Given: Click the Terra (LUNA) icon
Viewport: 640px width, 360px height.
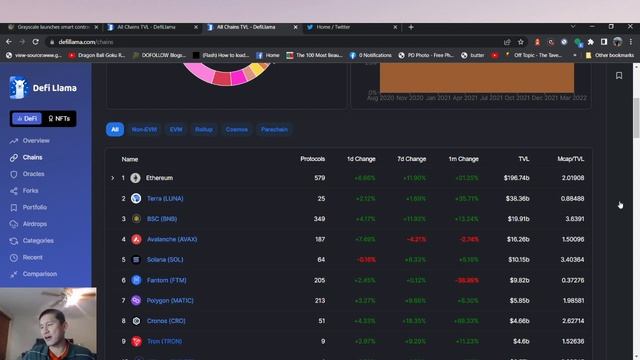Looking at the screenshot, I should pos(136,198).
